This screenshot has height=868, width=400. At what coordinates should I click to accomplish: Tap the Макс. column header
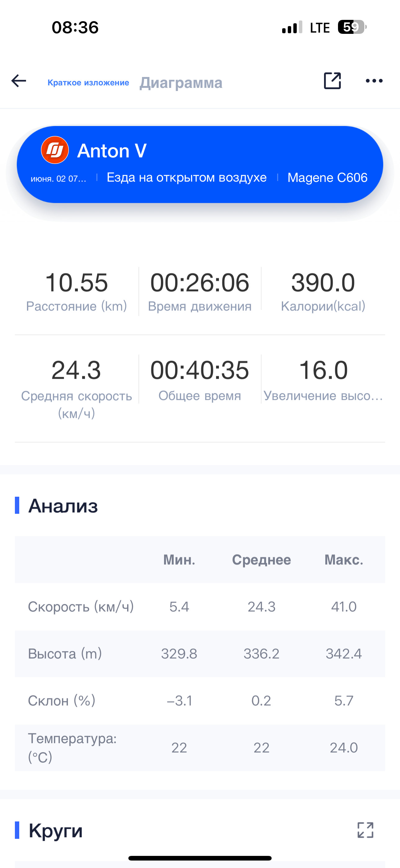344,560
